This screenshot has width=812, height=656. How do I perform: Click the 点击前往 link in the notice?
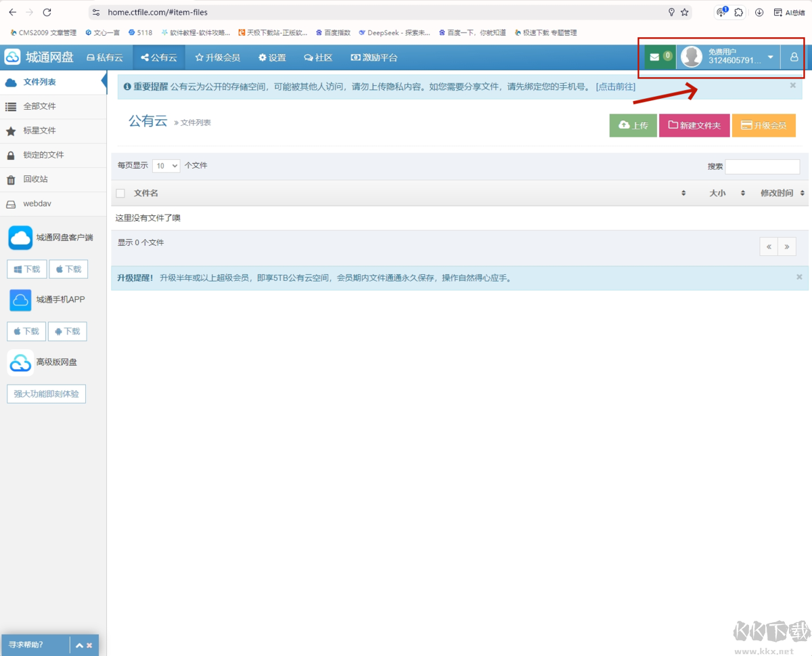point(616,87)
